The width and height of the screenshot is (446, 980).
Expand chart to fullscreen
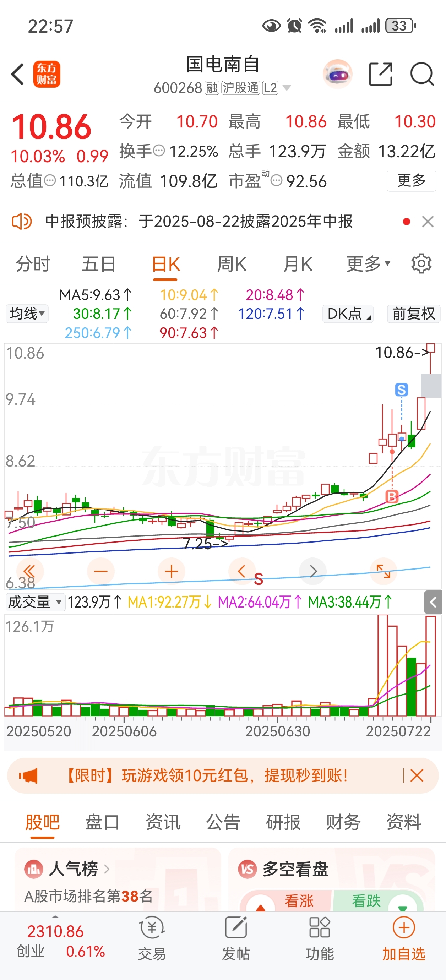(384, 571)
